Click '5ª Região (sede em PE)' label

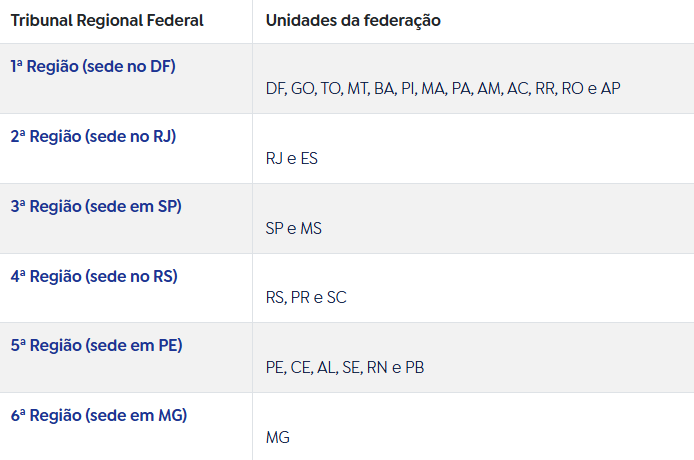(x=96, y=346)
